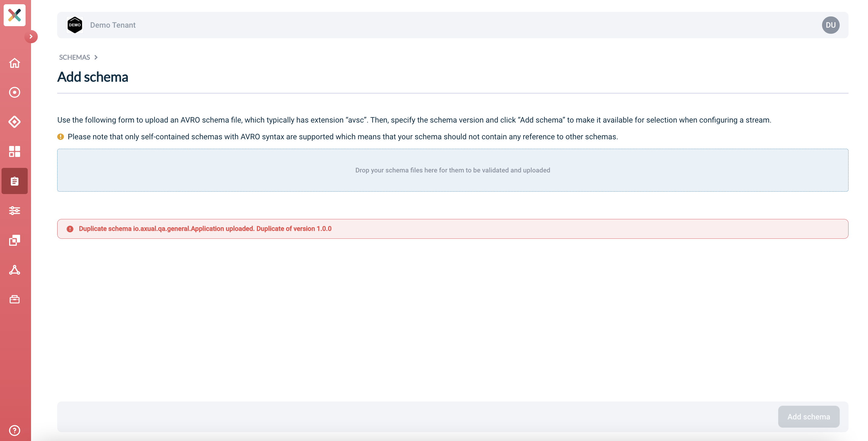Click the self-contained schemas note text
The height and width of the screenshot is (441, 868).
click(343, 137)
